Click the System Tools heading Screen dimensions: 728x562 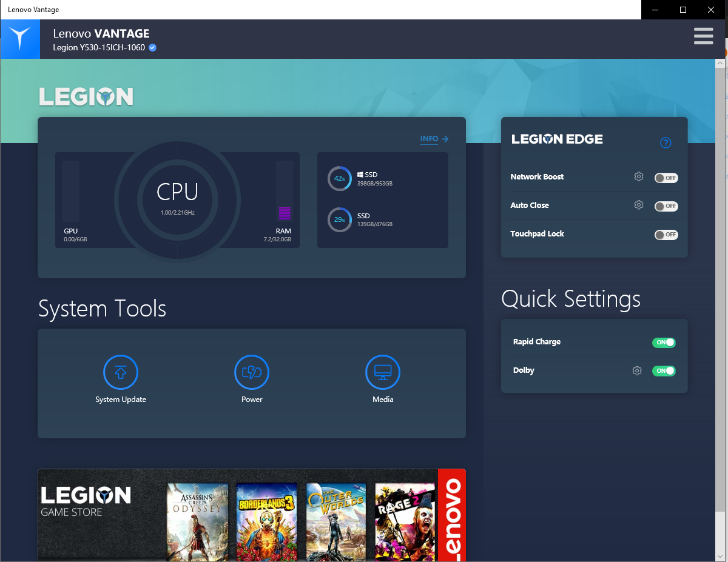click(102, 309)
